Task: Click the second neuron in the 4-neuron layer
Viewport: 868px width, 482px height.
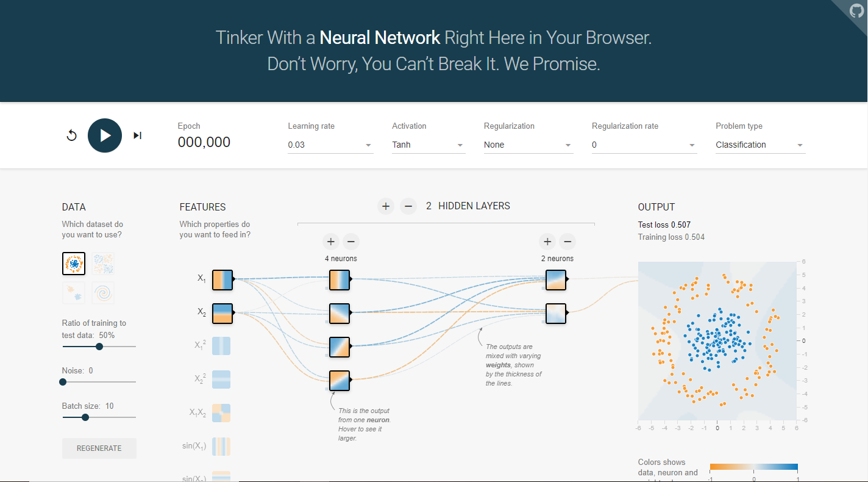Action: coord(340,314)
